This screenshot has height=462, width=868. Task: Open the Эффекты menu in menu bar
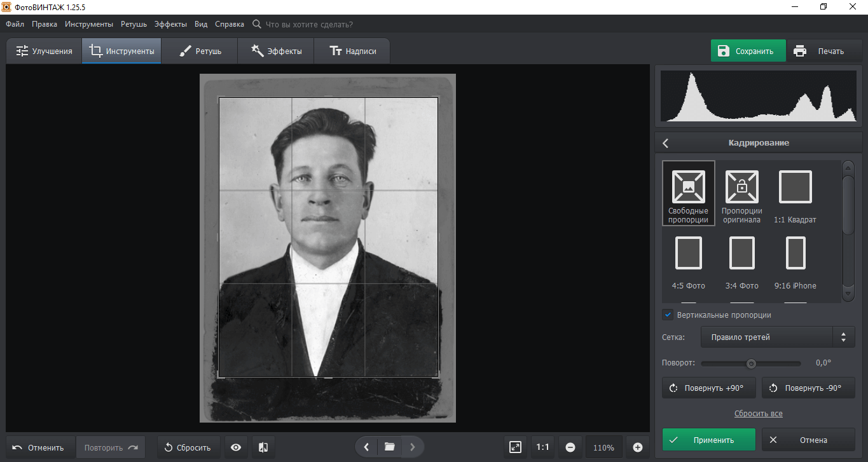tap(170, 24)
